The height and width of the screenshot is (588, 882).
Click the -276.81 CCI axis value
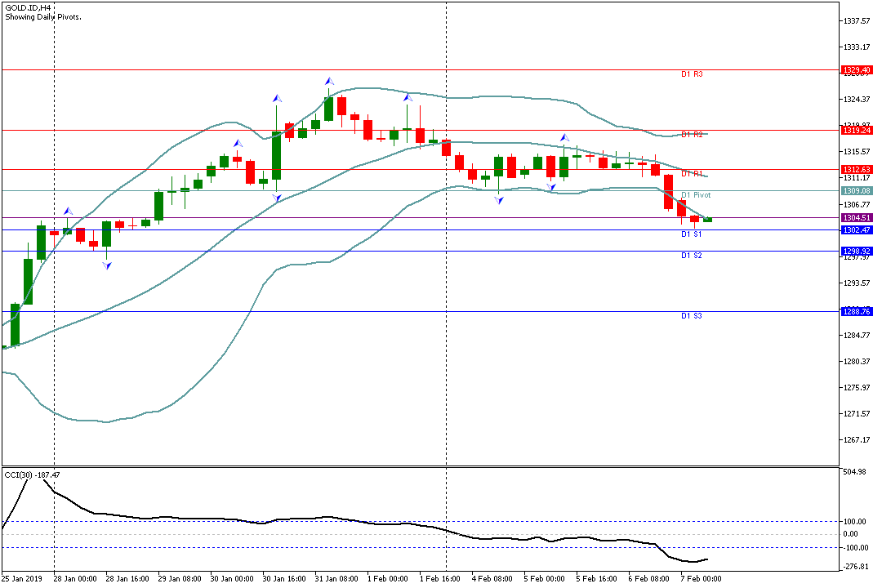[x=855, y=567]
